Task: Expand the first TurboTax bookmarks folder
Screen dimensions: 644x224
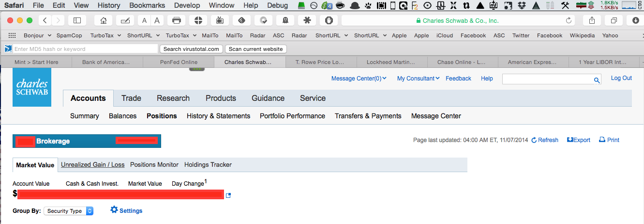Action: pyautogui.click(x=105, y=35)
